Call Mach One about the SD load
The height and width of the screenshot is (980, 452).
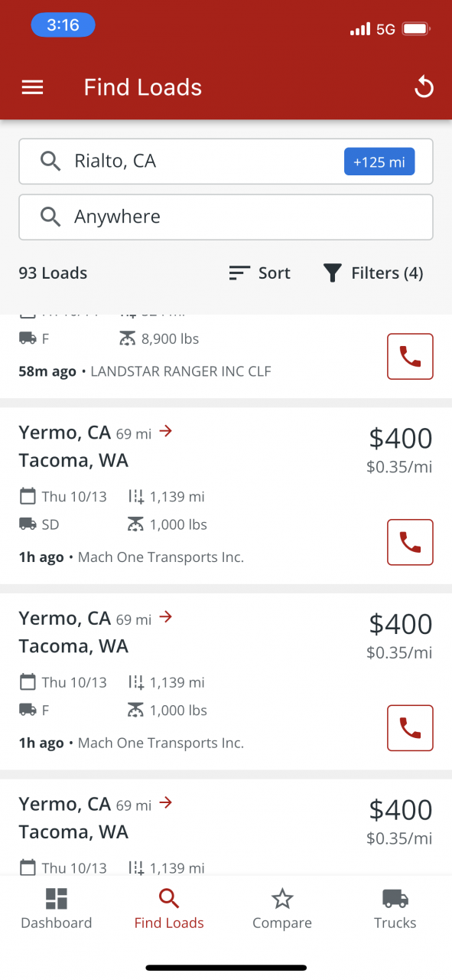tap(410, 542)
